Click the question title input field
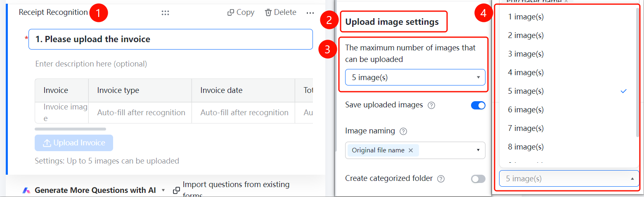This screenshot has height=197, width=644. pos(170,39)
